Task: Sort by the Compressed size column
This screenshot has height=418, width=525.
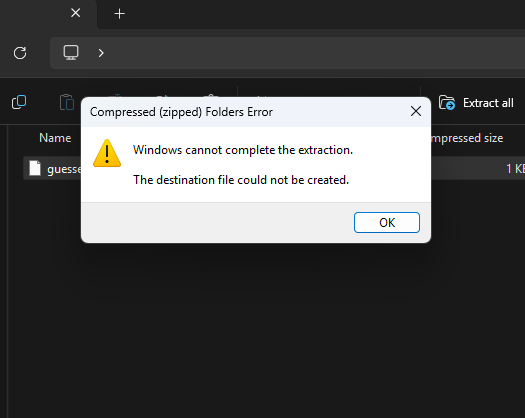Action: pyautogui.click(x=468, y=138)
